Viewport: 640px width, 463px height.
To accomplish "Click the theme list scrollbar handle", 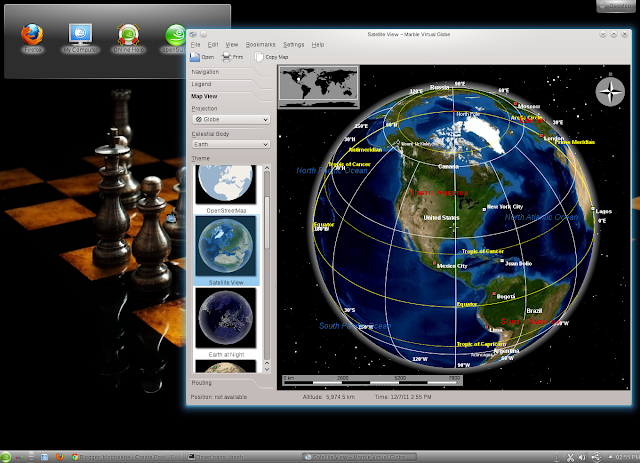I will (x=267, y=222).
